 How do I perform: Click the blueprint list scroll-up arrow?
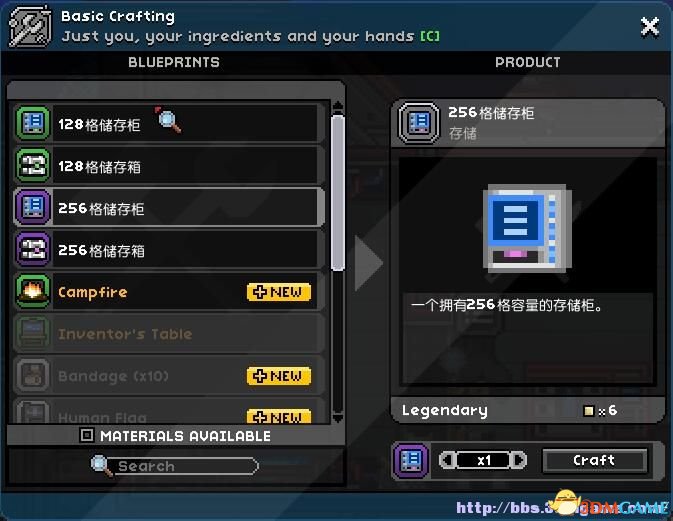click(338, 106)
